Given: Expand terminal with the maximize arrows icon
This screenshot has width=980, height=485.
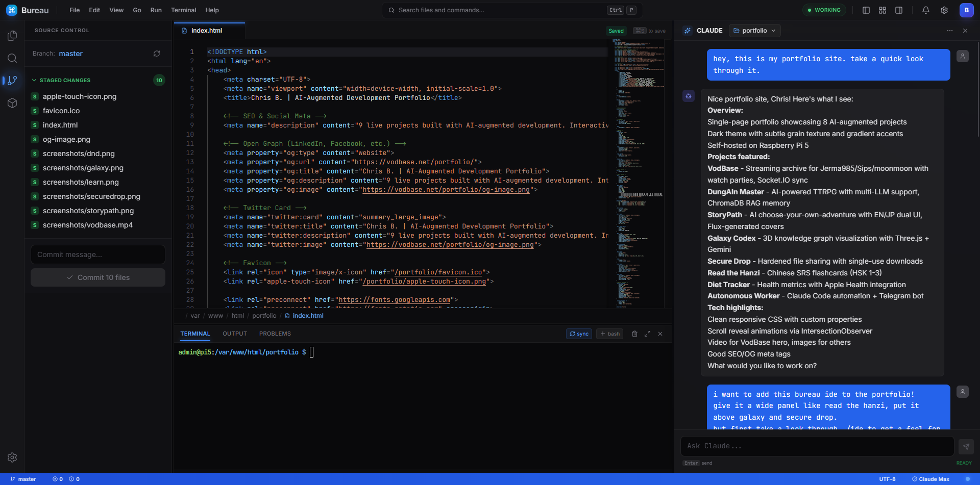Looking at the screenshot, I should coord(647,334).
